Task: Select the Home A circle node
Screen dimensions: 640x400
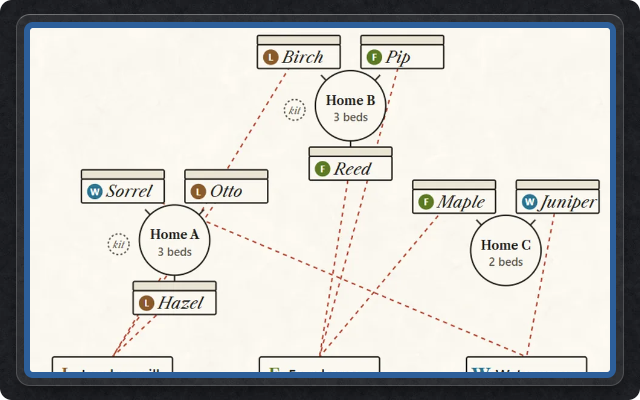Action: click(174, 240)
